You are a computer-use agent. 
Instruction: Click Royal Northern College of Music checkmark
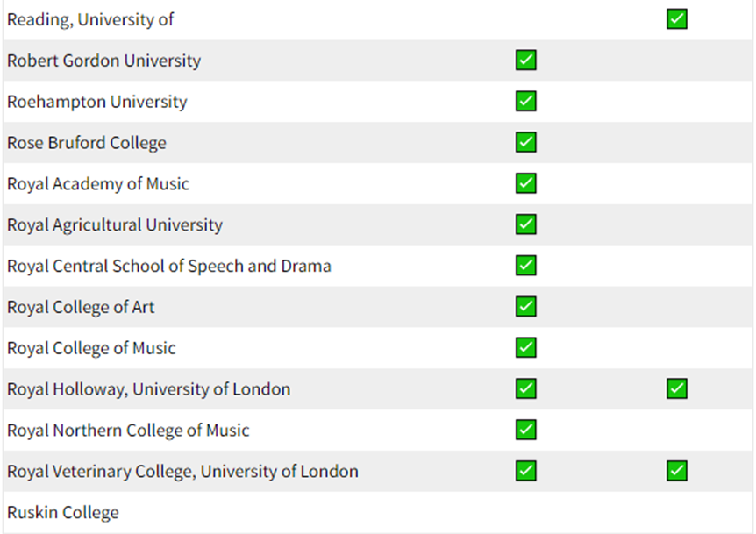526,430
